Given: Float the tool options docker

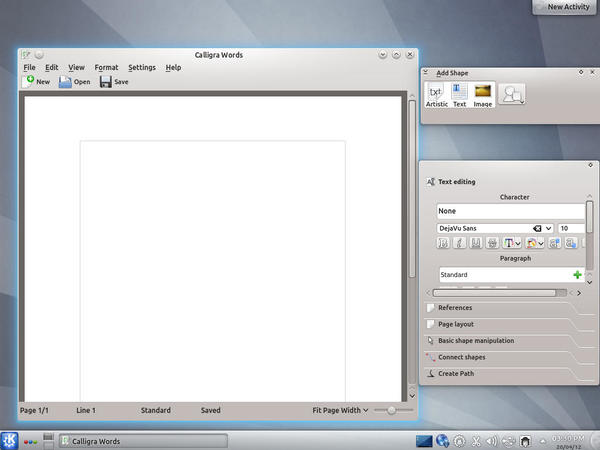Looking at the screenshot, I should click(x=590, y=165).
